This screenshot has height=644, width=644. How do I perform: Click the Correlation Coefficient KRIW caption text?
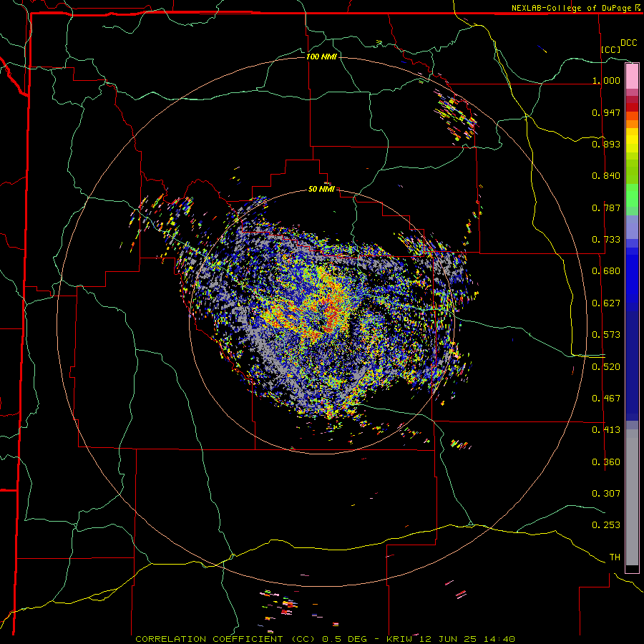click(325, 639)
